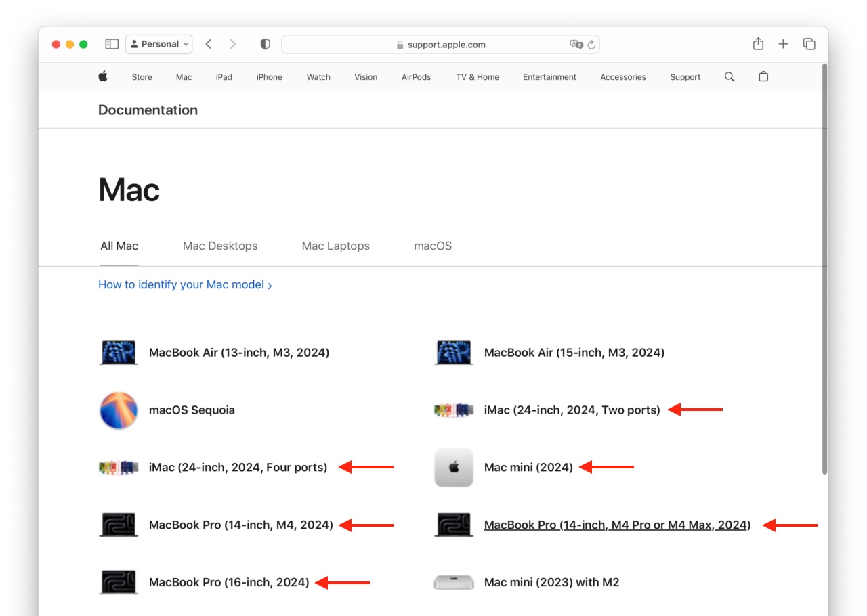867x616 pixels.
Task: Open iMac (24-inch, 2024, Two ports) link
Action: [572, 410]
